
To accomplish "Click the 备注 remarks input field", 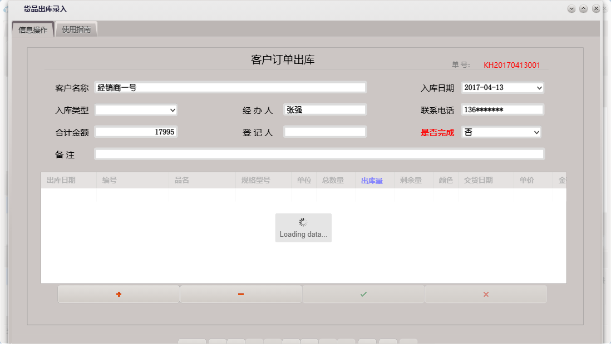I will pos(320,154).
